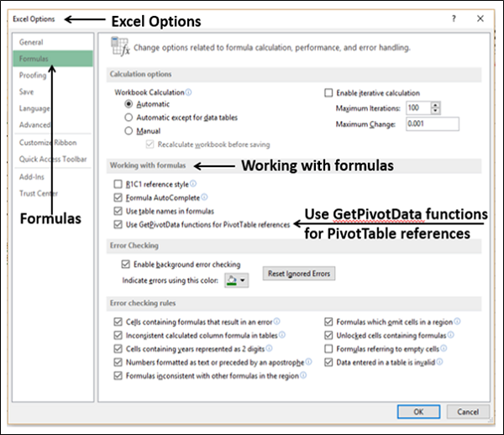Decrease Maximum Iterations with down spinner arrow

tap(435, 111)
